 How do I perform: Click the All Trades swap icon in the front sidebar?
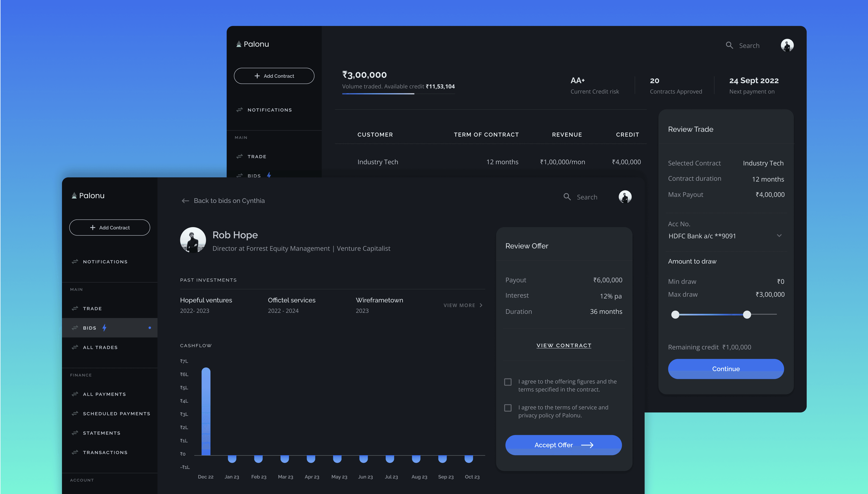pos(75,347)
